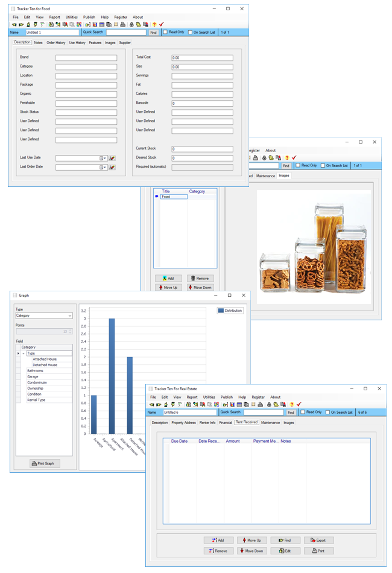The width and height of the screenshot is (392, 573).
Task: Click the Points stepper arrows in Graph window
Action: (x=70, y=332)
